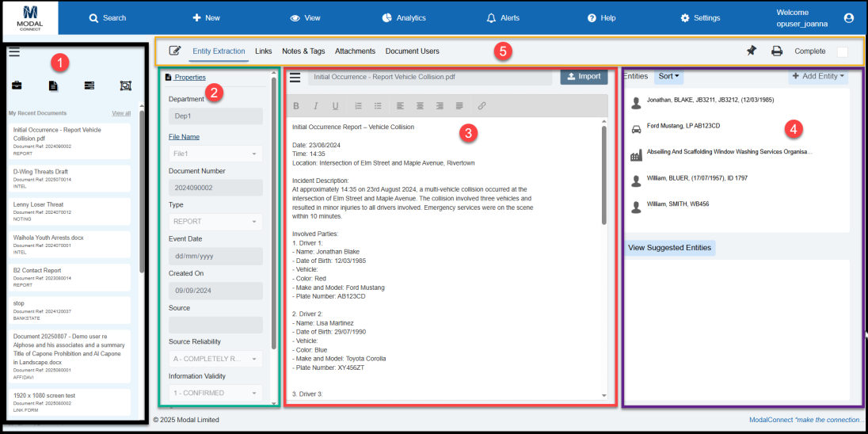This screenshot has width=868, height=434.
Task: Click the Import button
Action: coord(584,77)
